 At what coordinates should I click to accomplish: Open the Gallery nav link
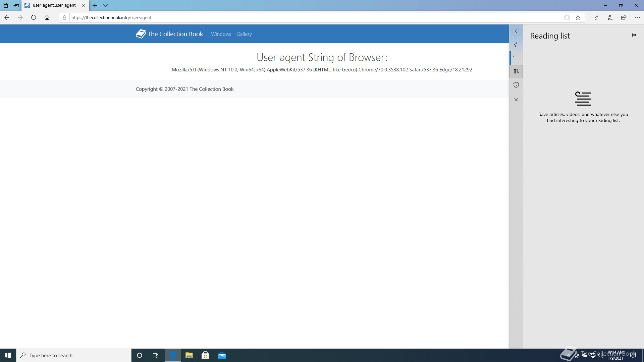point(244,34)
